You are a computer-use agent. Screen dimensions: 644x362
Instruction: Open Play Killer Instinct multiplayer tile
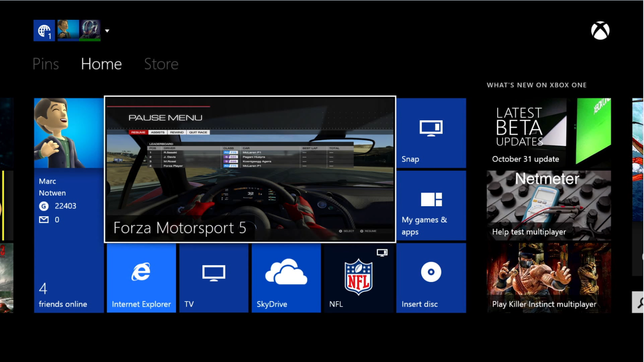549,278
